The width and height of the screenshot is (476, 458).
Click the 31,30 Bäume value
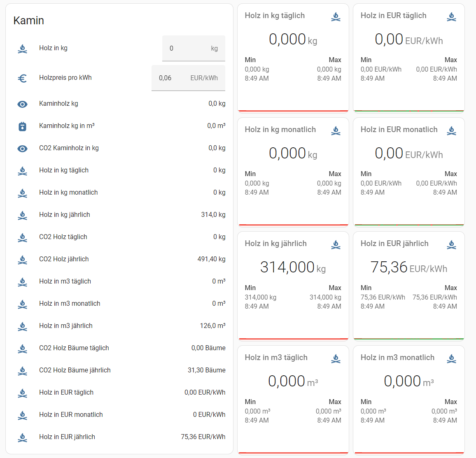click(x=206, y=370)
